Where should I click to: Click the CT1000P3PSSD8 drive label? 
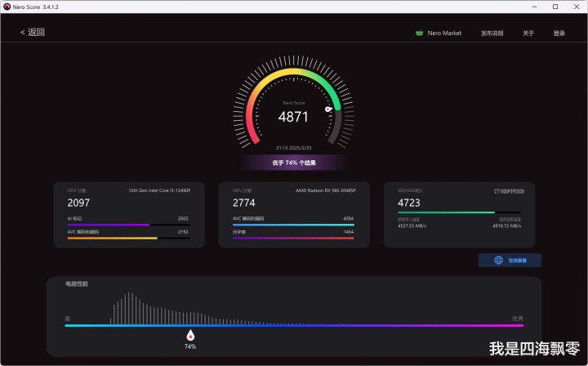point(509,191)
